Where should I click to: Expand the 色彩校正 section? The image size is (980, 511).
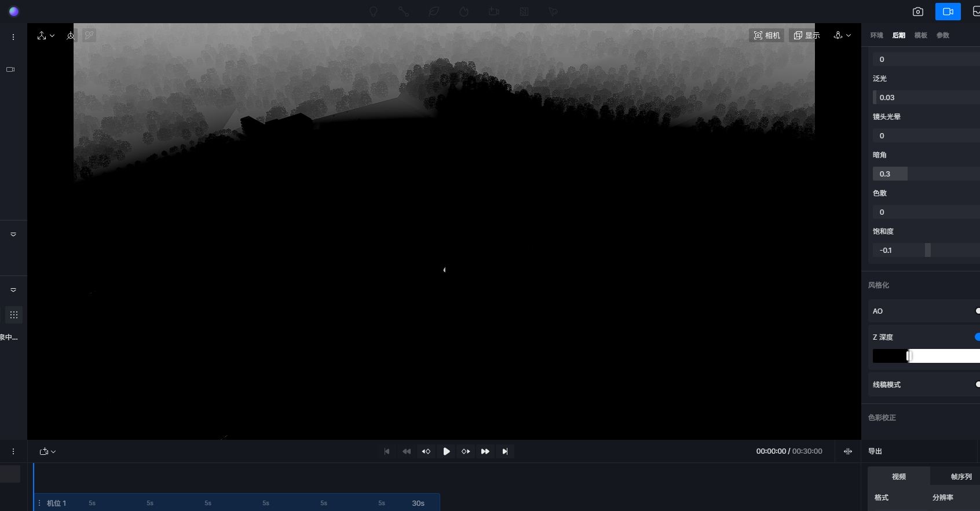pos(882,417)
